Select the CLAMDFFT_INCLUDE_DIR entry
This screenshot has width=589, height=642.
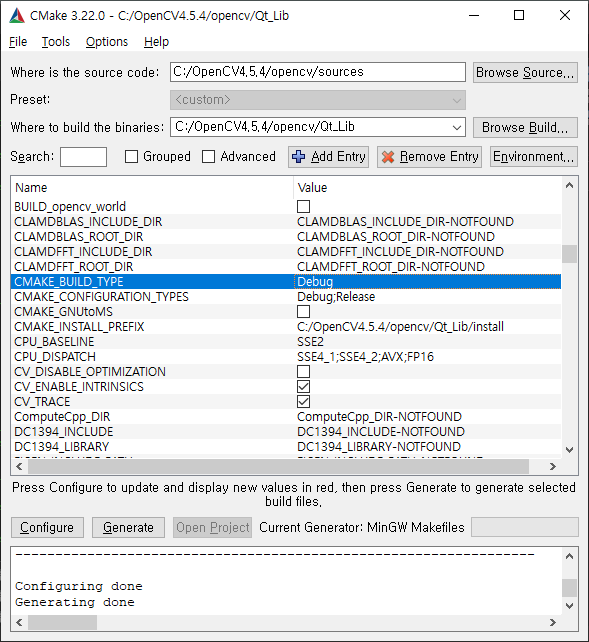[83, 251]
